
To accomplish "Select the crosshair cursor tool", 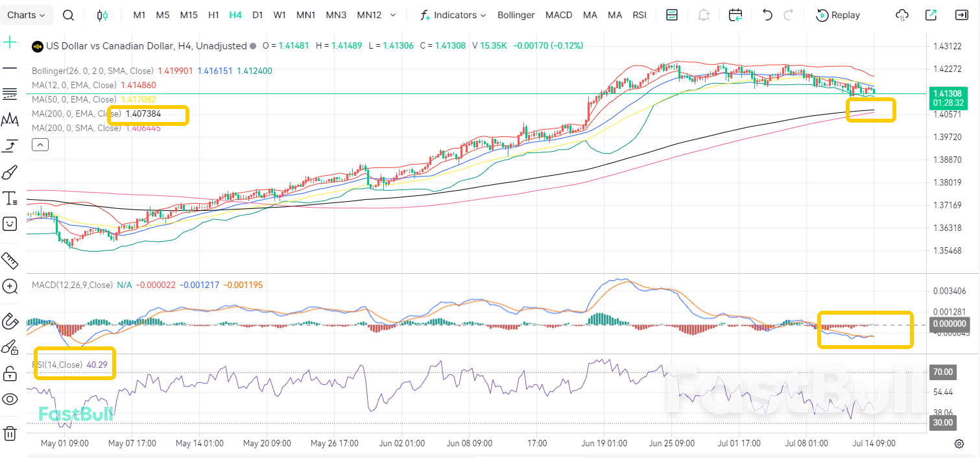I will [x=10, y=43].
